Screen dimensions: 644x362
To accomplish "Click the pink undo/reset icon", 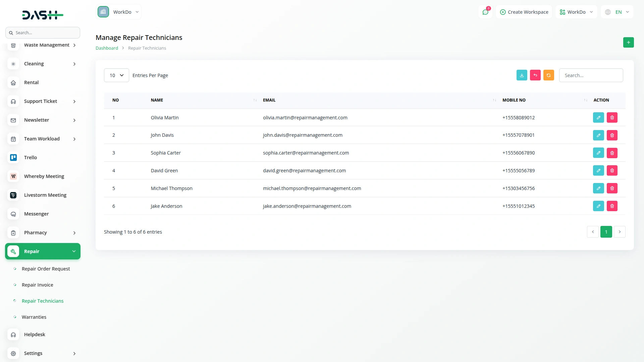I will click(x=535, y=75).
